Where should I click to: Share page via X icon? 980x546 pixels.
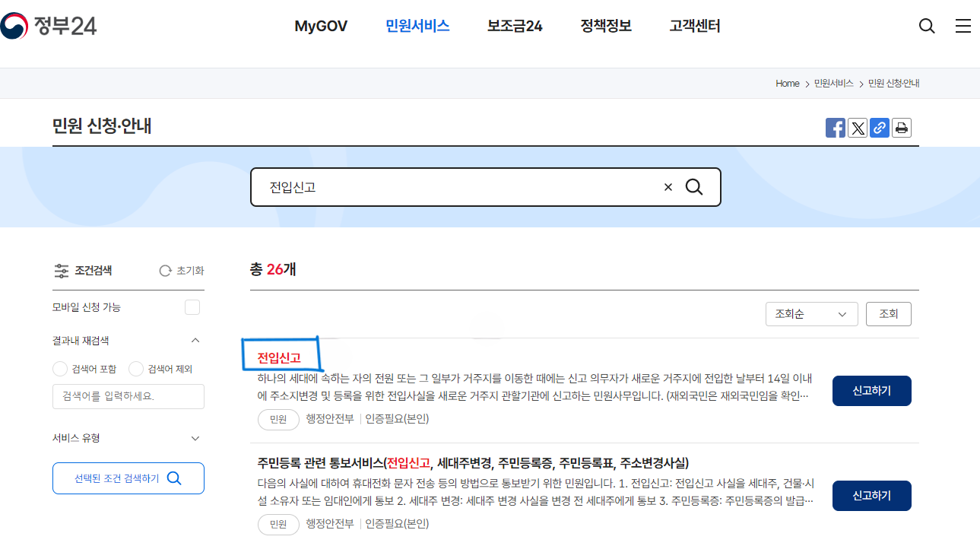coord(858,128)
